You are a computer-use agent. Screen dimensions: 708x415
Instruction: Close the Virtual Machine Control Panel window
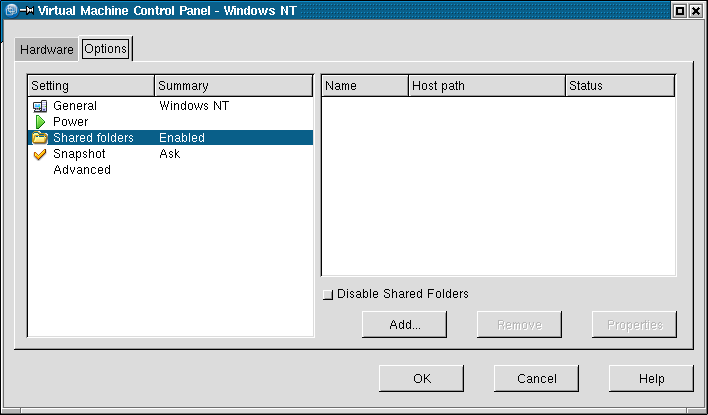pyautogui.click(x=696, y=11)
